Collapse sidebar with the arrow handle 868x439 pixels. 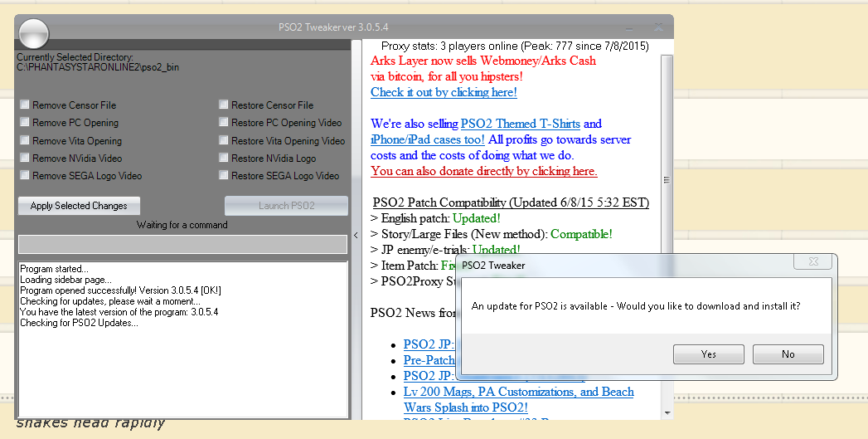[x=356, y=236]
